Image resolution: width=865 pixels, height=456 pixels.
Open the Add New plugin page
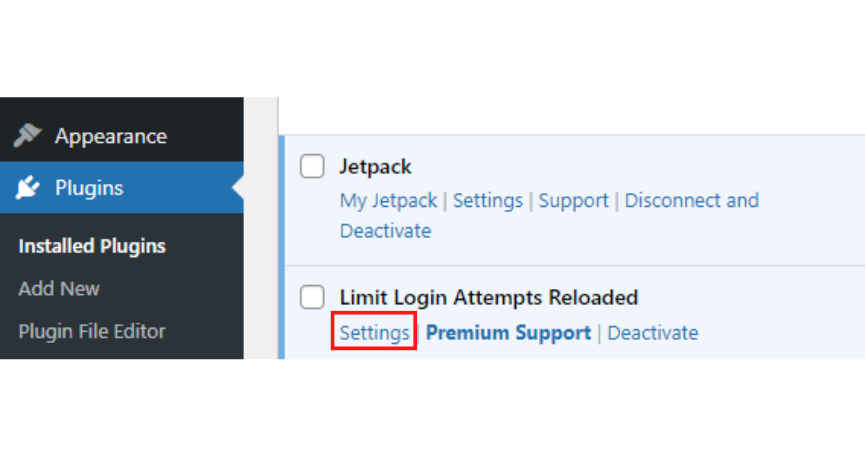(59, 288)
